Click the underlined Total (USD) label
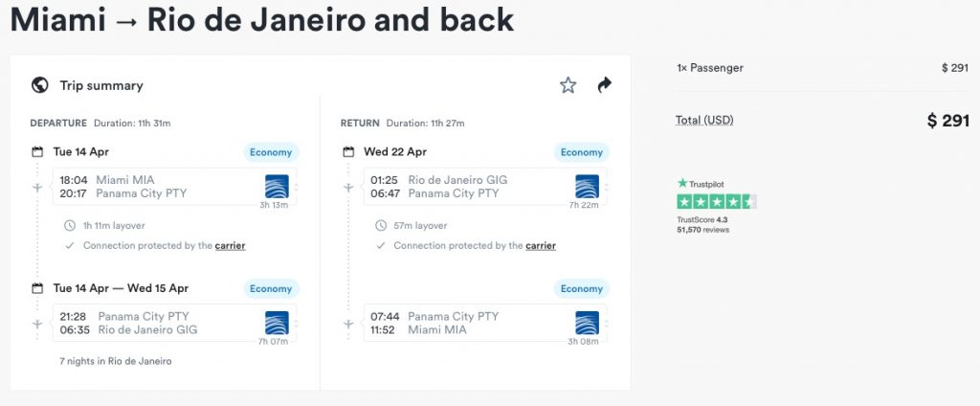Viewport: 980px width, 406px height. click(x=704, y=121)
